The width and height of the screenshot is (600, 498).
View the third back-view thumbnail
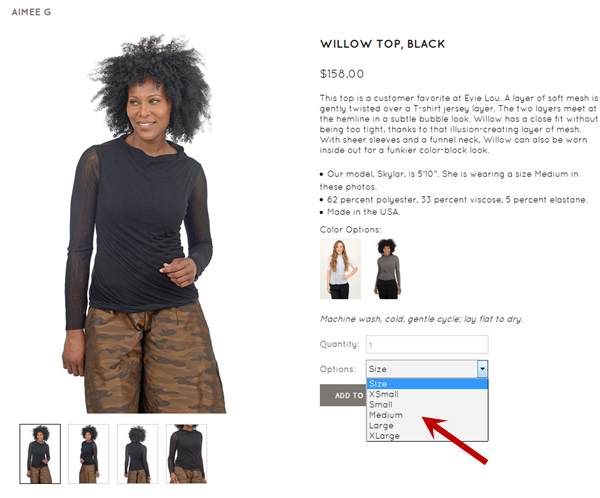(x=137, y=454)
